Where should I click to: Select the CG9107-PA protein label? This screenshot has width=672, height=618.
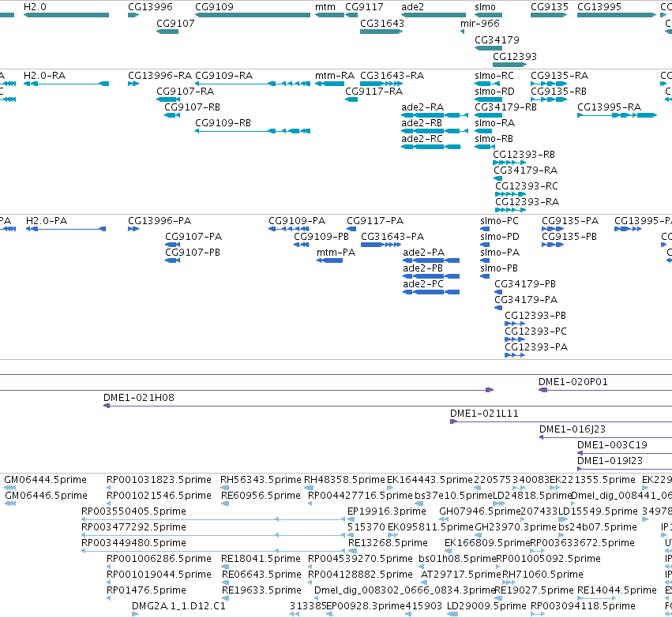(x=193, y=237)
